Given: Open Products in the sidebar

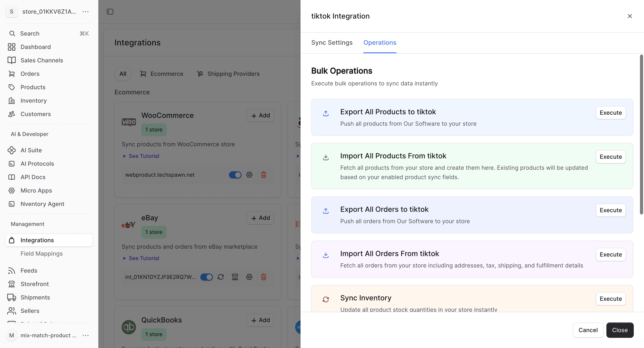Looking at the screenshot, I should pyautogui.click(x=49, y=87).
